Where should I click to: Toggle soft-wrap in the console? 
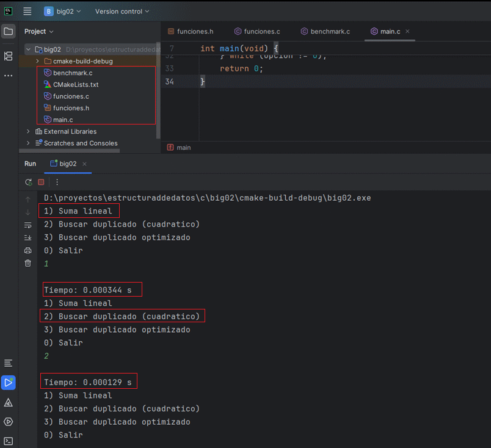coord(27,225)
